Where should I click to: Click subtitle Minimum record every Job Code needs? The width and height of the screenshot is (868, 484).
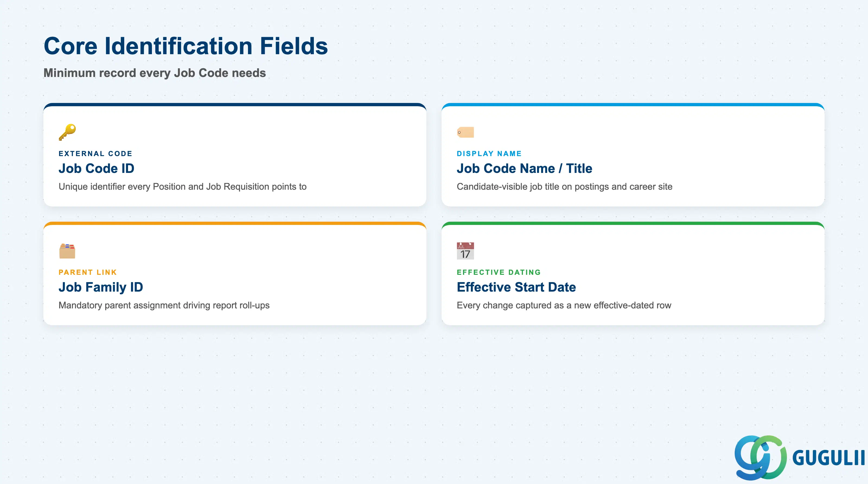[x=155, y=73]
